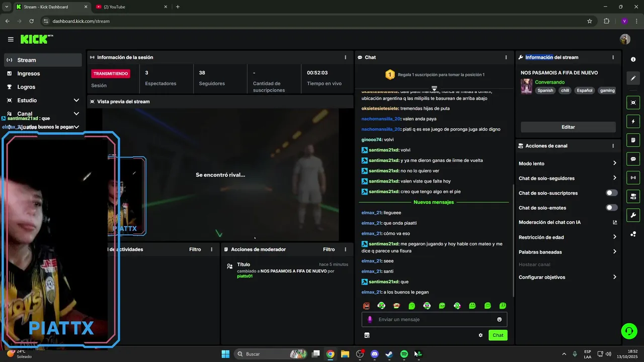Click the Enviar un mensaje input field

(434, 319)
